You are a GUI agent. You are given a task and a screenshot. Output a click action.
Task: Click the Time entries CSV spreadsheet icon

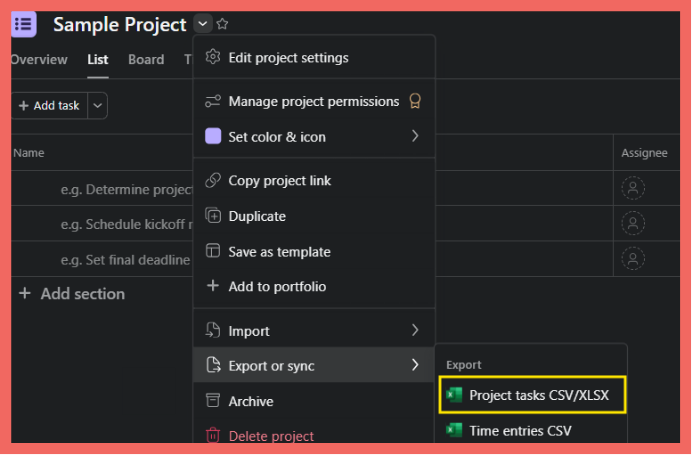pyautogui.click(x=454, y=431)
